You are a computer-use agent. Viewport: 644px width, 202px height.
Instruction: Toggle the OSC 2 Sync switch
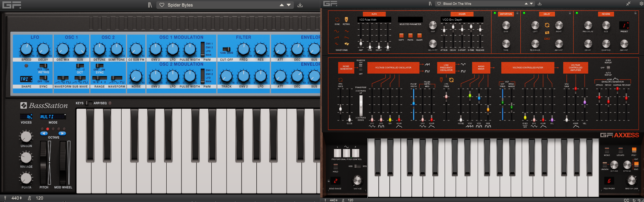(100, 66)
